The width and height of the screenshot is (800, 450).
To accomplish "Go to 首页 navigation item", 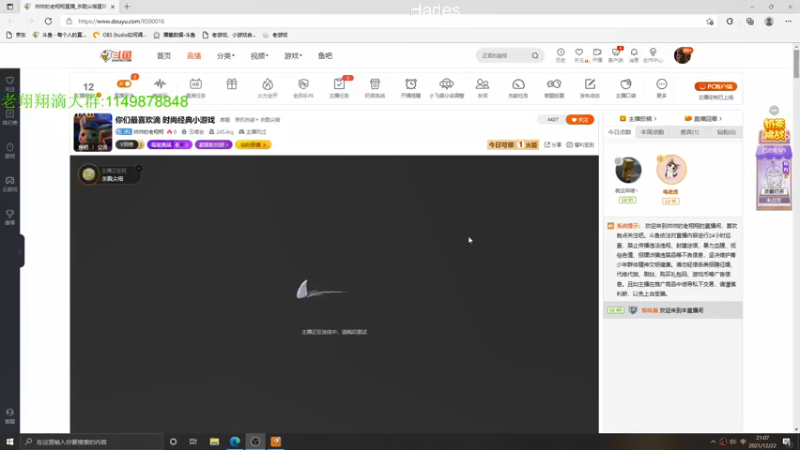I will click(x=164, y=56).
